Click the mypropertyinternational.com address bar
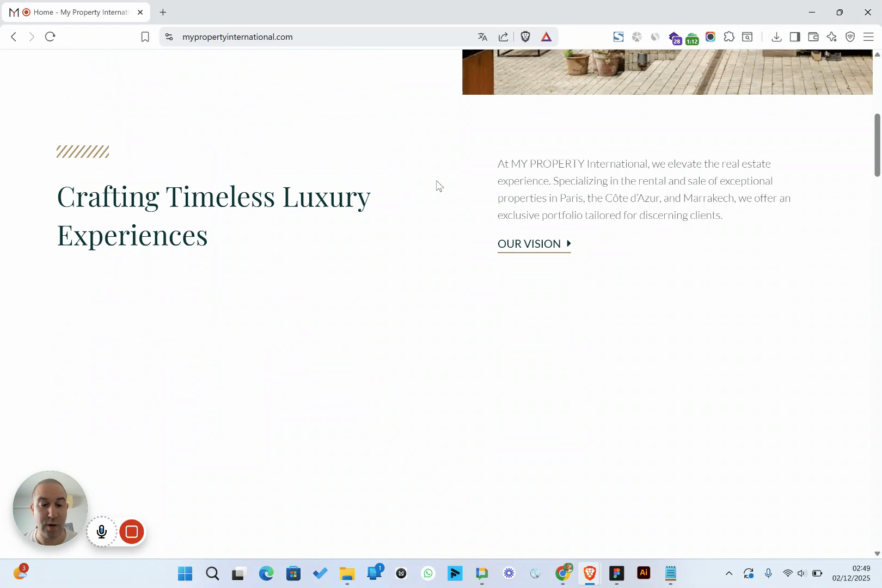Viewport: 882px width, 588px height. click(327, 36)
